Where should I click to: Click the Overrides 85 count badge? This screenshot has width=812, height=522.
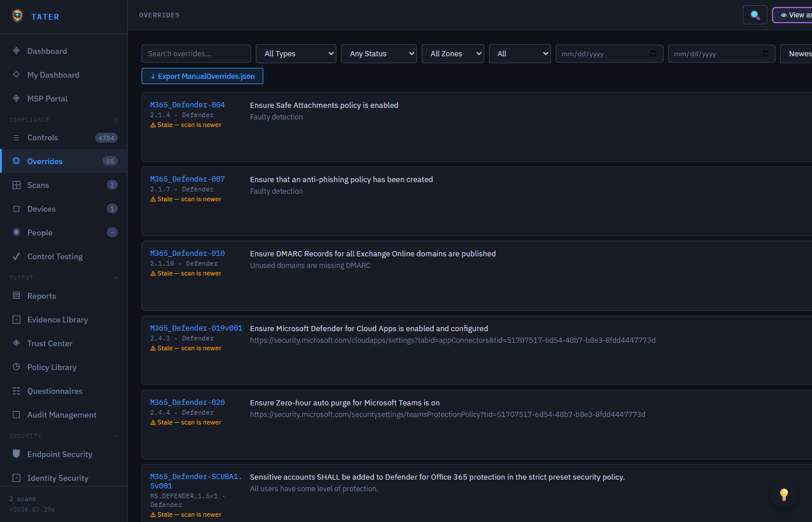point(110,161)
